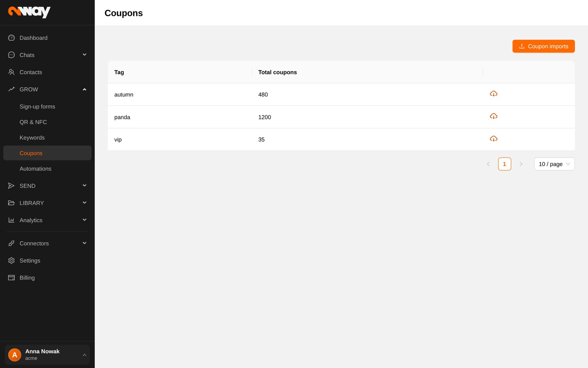Download coupons for the panda tag
Screen dimensions: 588x368
(494, 116)
